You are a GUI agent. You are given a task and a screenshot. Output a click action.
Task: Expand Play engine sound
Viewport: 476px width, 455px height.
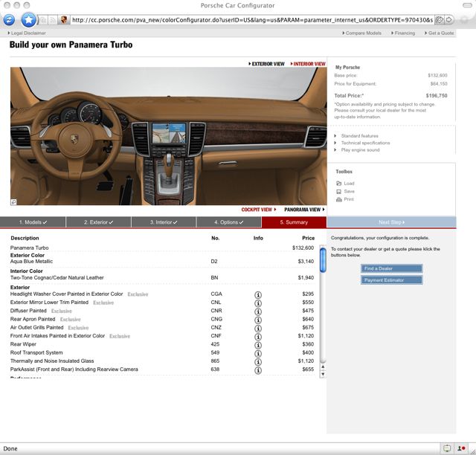tap(360, 149)
